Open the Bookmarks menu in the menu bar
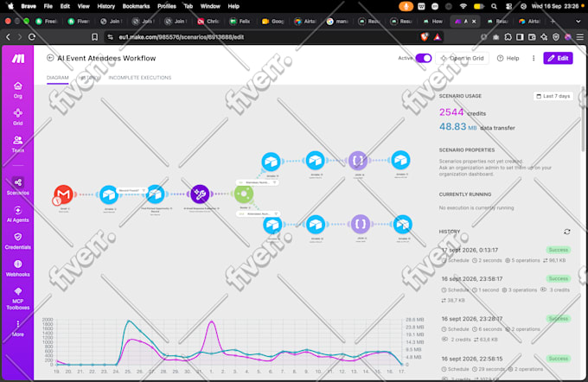The width and height of the screenshot is (588, 382). pos(136,6)
